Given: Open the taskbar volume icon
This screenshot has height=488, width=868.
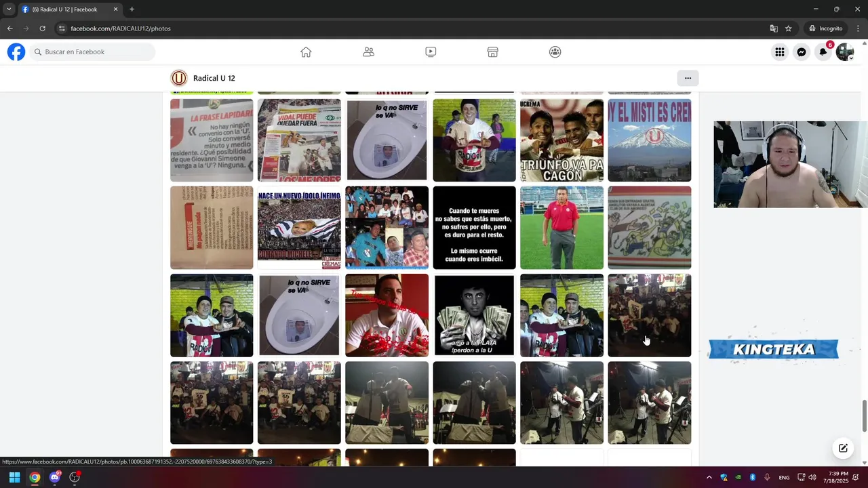Looking at the screenshot, I should point(812,477).
